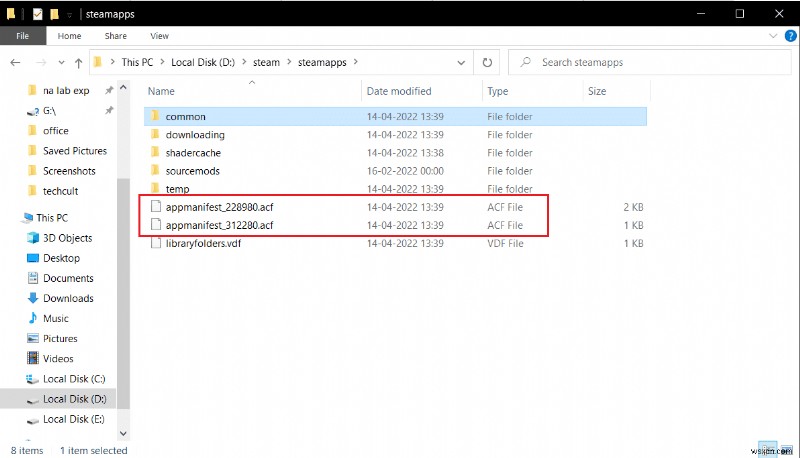Viewport: 800px width, 458px height.
Task: Open Local Disk (E:) in sidebar
Action: click(73, 419)
